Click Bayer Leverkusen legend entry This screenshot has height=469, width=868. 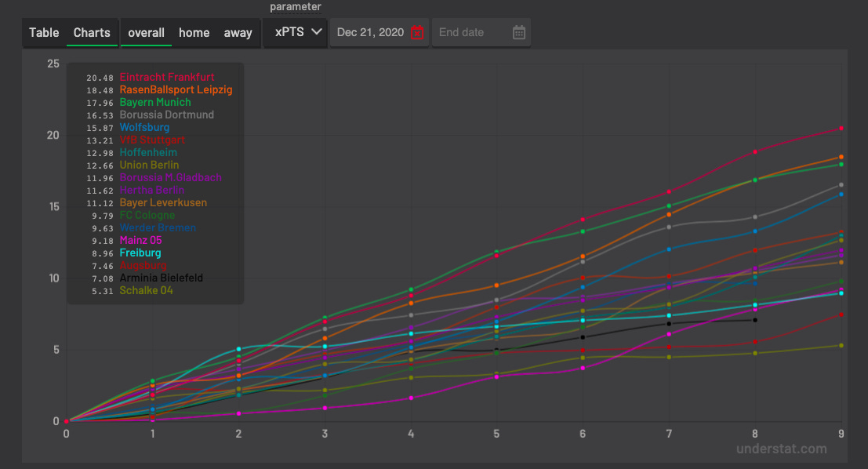(163, 202)
